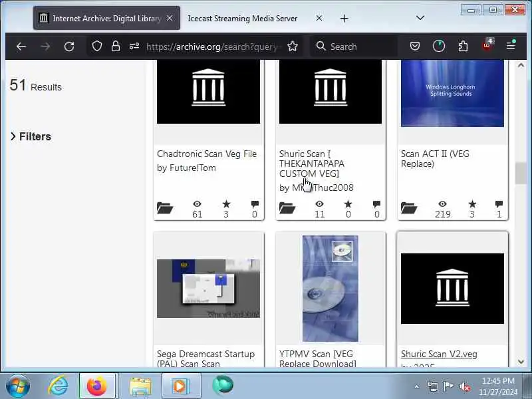
Task: Open the site permissions icon in address bar
Action: [x=134, y=46]
